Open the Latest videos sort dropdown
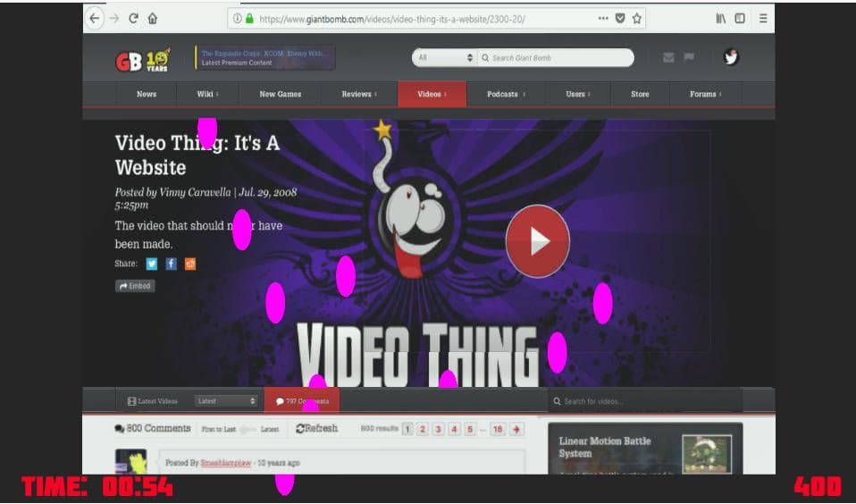The height and width of the screenshot is (504, 856). click(225, 401)
